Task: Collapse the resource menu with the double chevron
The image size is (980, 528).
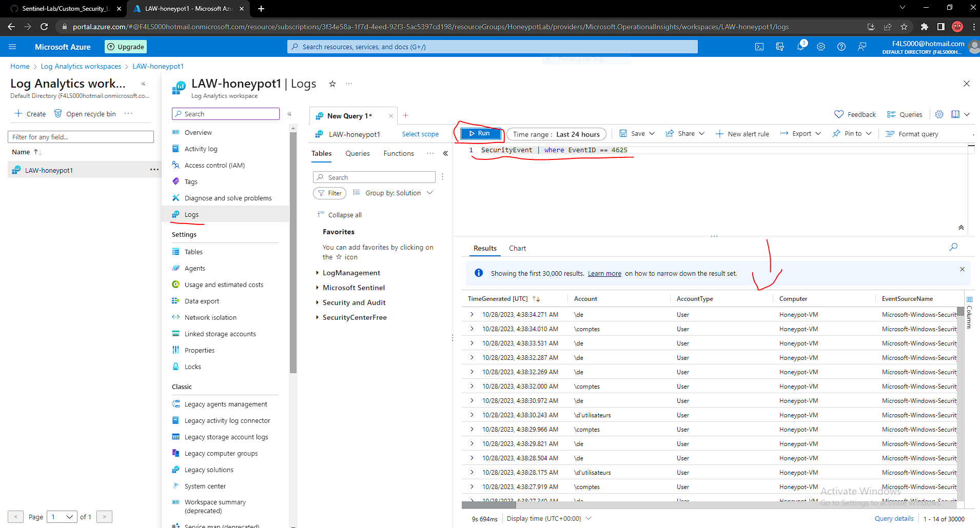Action: [289, 114]
